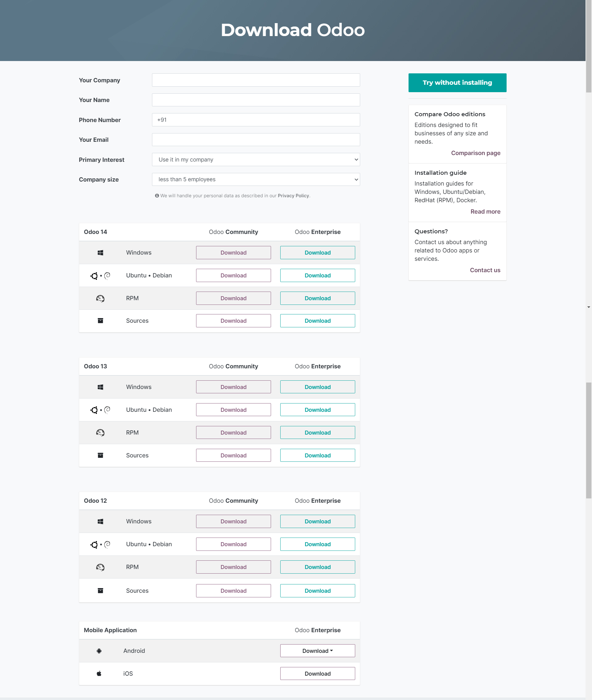The width and height of the screenshot is (592, 700).
Task: Download Odoo 14 Community for Ubuntu Debian
Action: 233,275
